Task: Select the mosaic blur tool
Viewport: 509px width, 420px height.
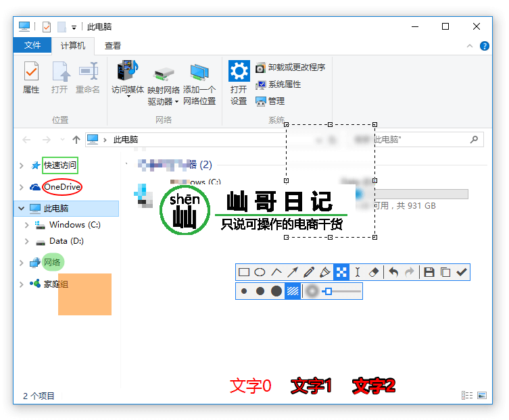Action: tap(341, 272)
